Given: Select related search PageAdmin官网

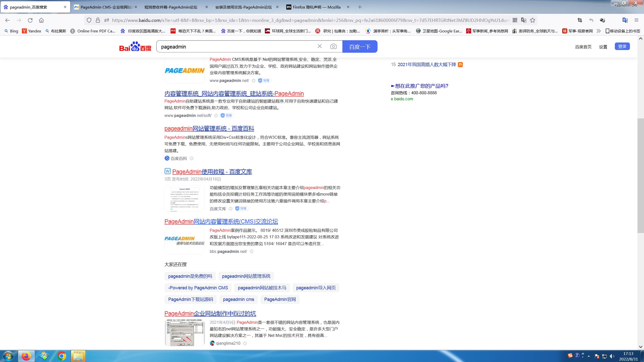Looking at the screenshot, I should [x=280, y=299].
